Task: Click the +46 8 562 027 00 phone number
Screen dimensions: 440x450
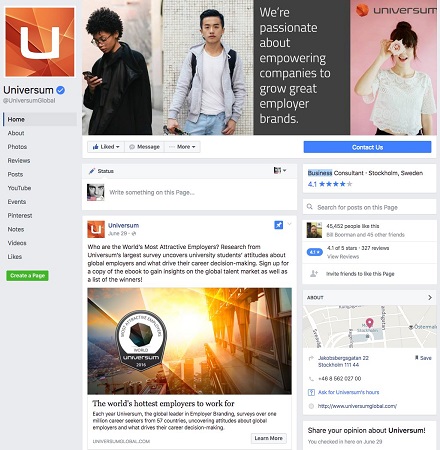Action: point(339,379)
